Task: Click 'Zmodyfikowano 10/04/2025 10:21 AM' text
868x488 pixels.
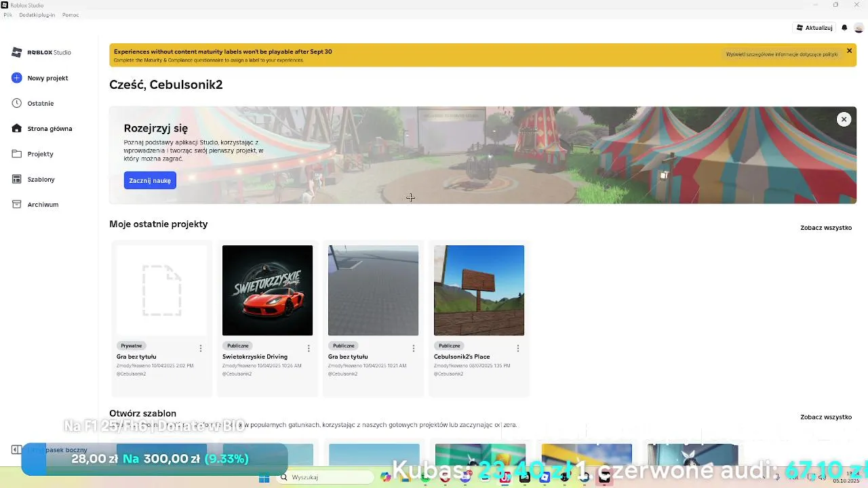Action: [368, 365]
